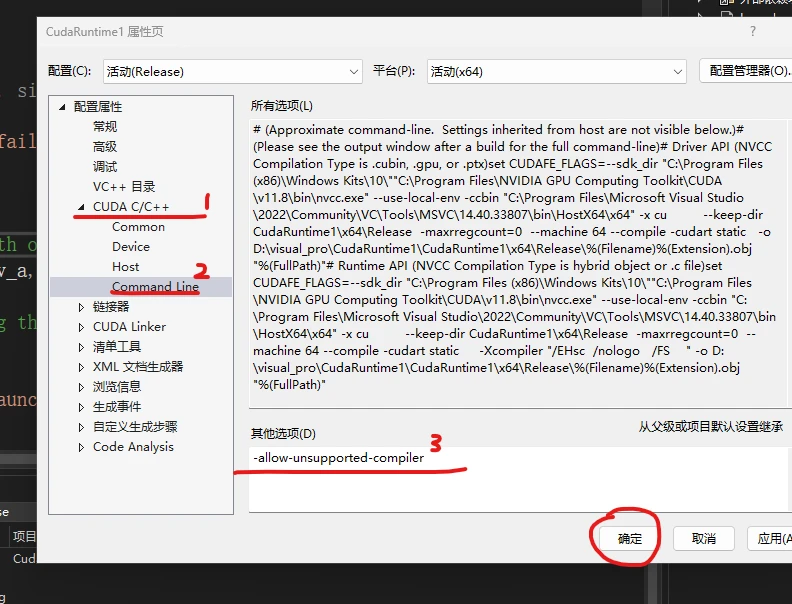Select the XML 文档生成器 tree item

(x=138, y=367)
